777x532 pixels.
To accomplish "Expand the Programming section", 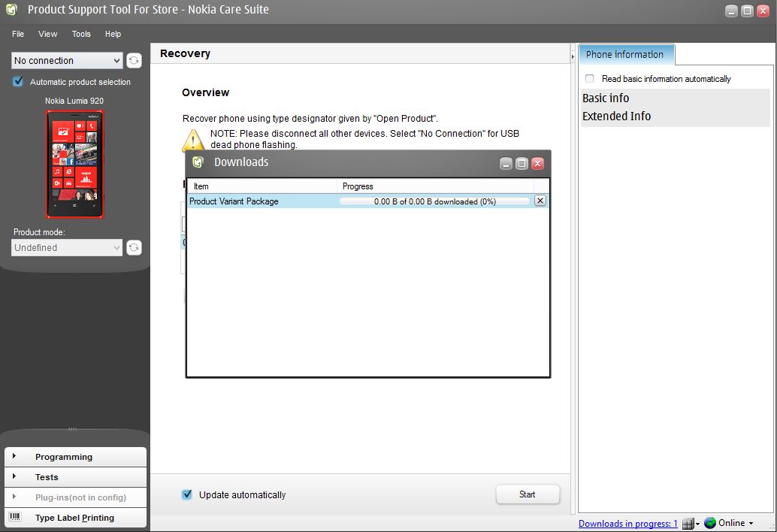I will pos(75,457).
